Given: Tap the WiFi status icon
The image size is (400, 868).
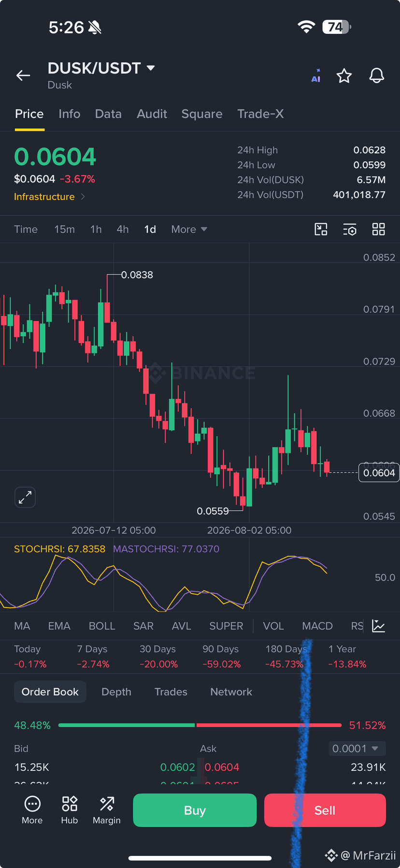Looking at the screenshot, I should pyautogui.click(x=306, y=27).
